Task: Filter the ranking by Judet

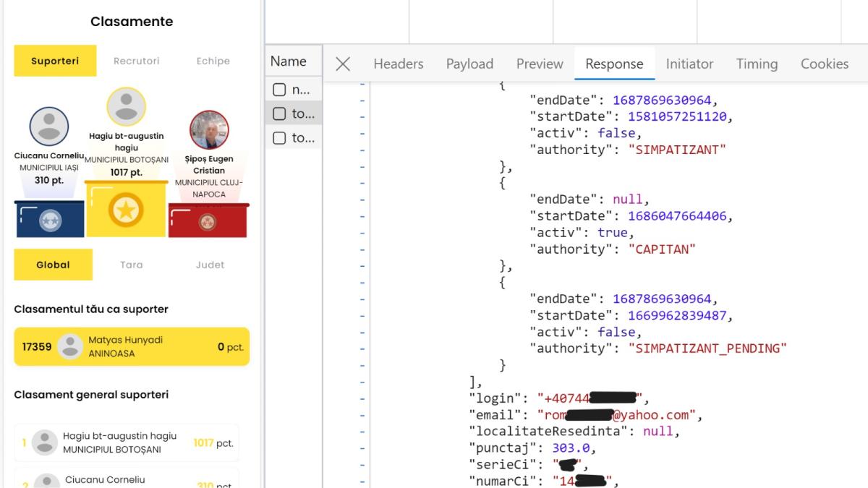Action: coord(210,265)
